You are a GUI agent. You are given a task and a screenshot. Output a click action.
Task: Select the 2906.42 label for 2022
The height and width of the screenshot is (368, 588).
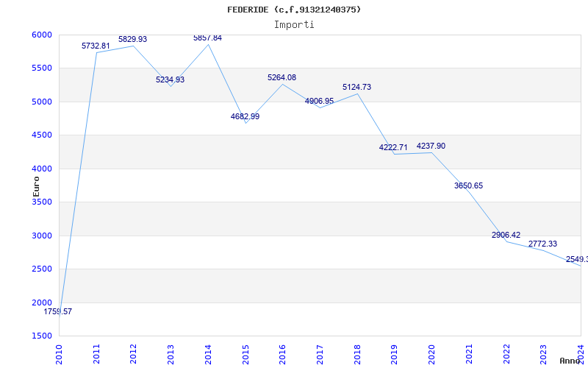click(x=506, y=236)
